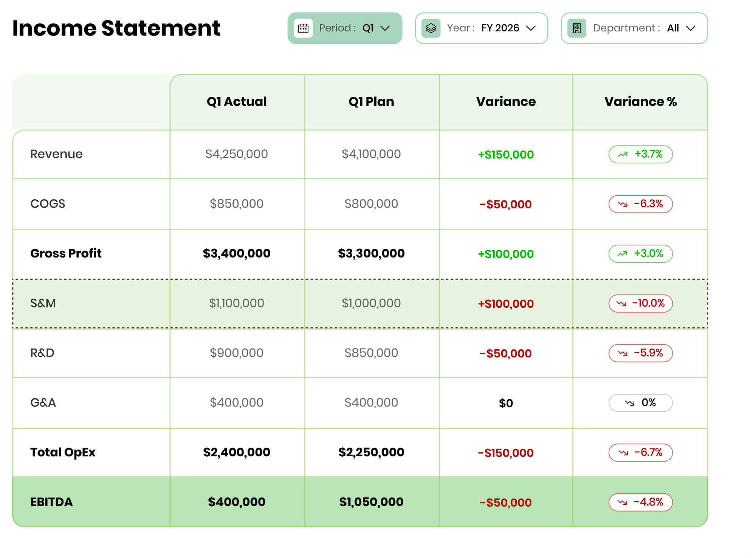The image size is (756, 558).
Task: Select the Q1 Plan column header
Action: click(371, 102)
